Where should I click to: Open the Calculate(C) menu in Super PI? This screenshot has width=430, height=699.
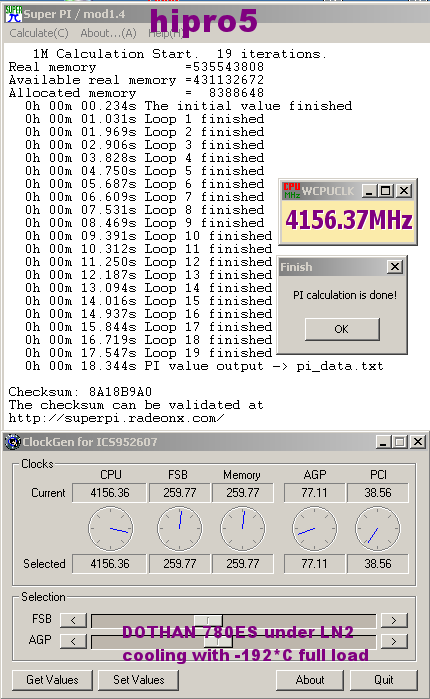[39, 33]
